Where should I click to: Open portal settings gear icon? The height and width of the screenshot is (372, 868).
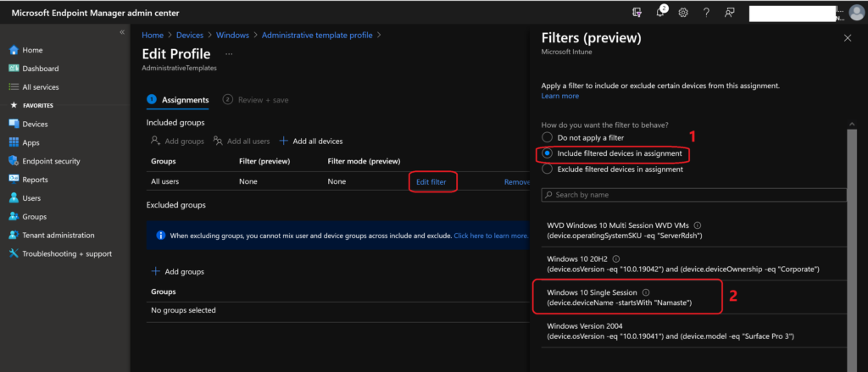coord(683,13)
